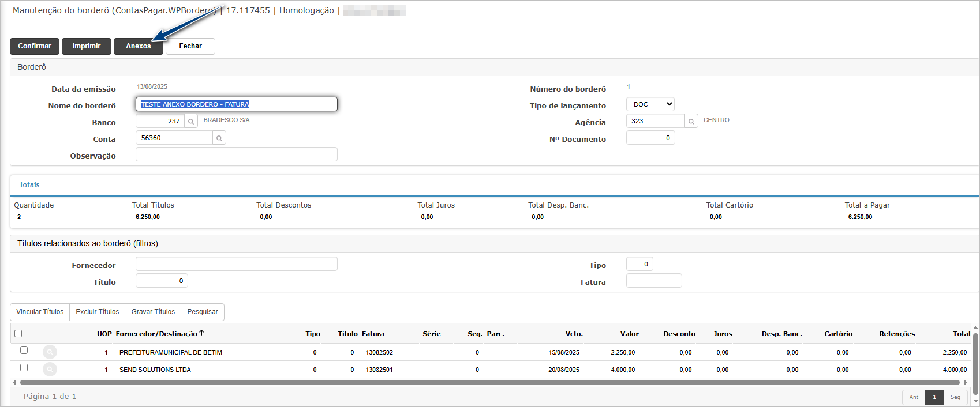The height and width of the screenshot is (407, 980).
Task: Select the Vincular Títulos tab
Action: click(x=40, y=312)
